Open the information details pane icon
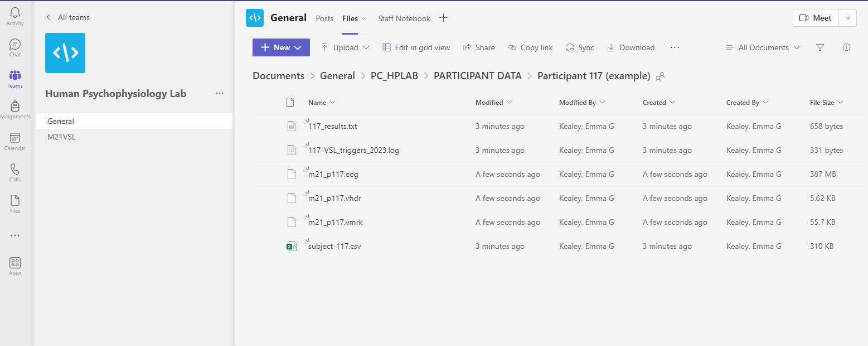868x346 pixels. [846, 47]
